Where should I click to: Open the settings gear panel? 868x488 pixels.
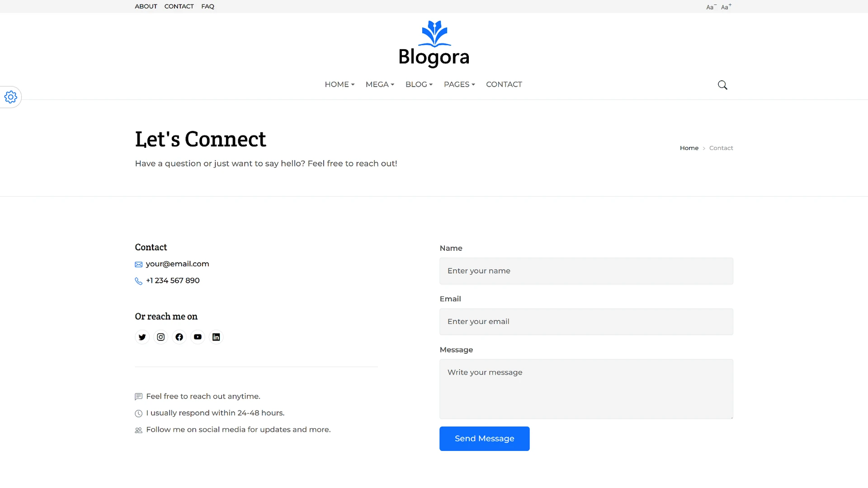pos(10,97)
